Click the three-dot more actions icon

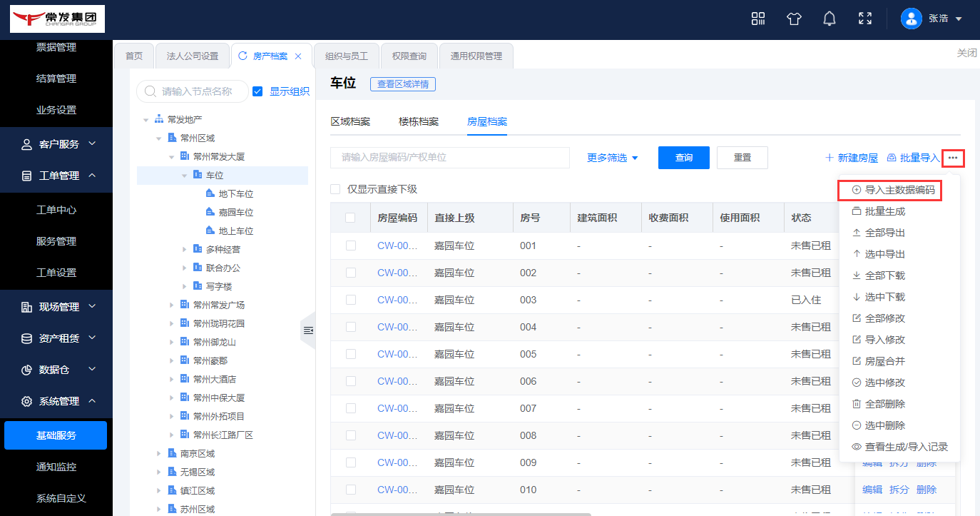click(x=953, y=158)
